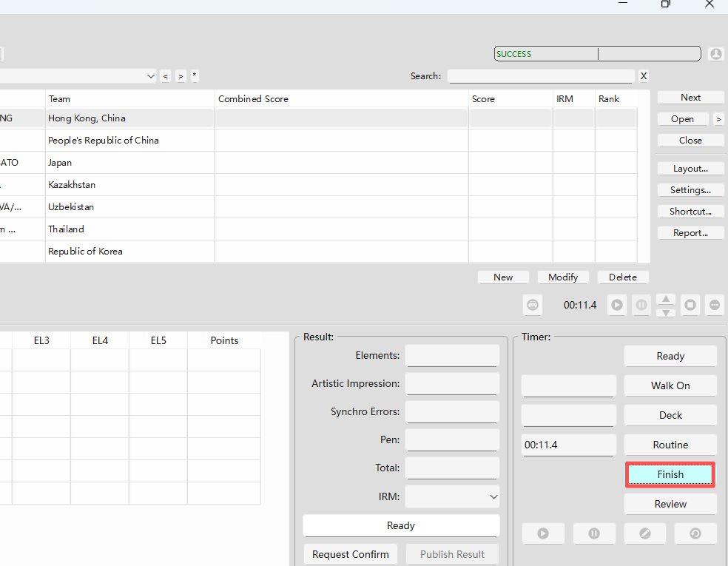The height and width of the screenshot is (566, 728).
Task: Click the Artistic Impression field
Action: pyautogui.click(x=452, y=384)
